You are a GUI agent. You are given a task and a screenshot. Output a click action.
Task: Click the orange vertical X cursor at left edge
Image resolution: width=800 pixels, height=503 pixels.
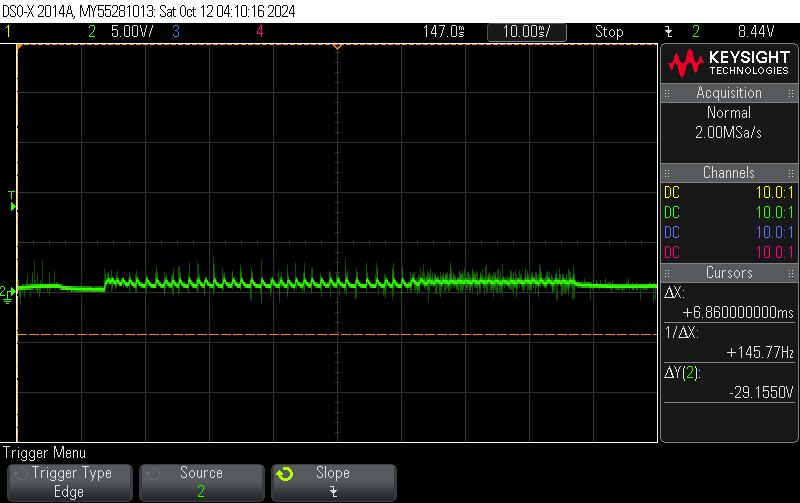(17, 243)
